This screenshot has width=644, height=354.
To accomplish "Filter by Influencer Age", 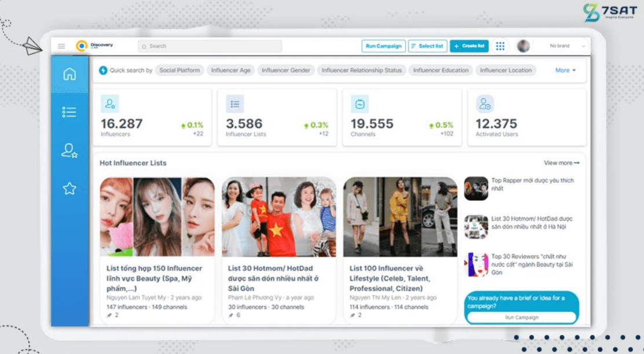I will 230,70.
